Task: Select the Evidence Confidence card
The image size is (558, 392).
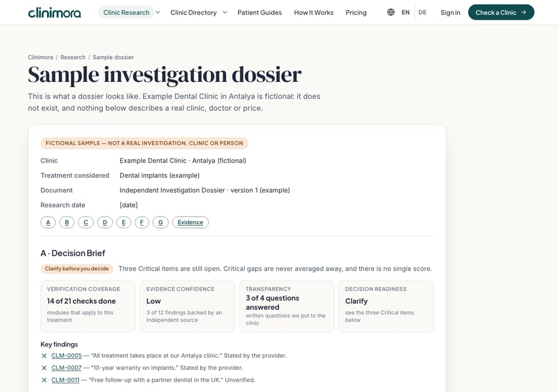Action: point(187,306)
